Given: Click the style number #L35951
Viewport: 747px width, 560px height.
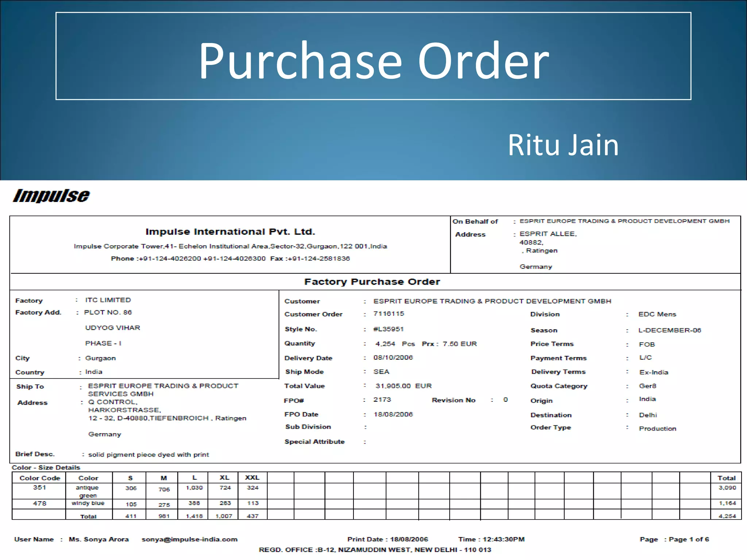Looking at the screenshot, I should (388, 329).
